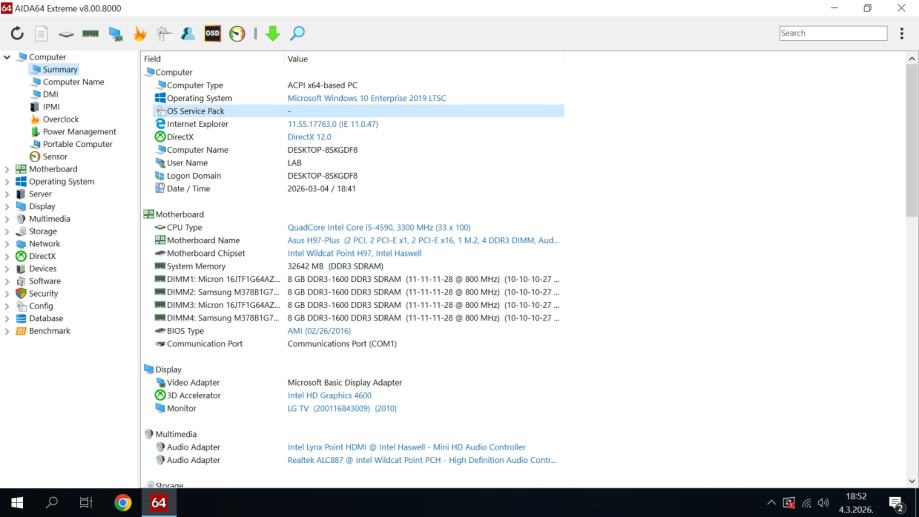
Task: Click the green memory module toolbar icon
Action: point(92,34)
